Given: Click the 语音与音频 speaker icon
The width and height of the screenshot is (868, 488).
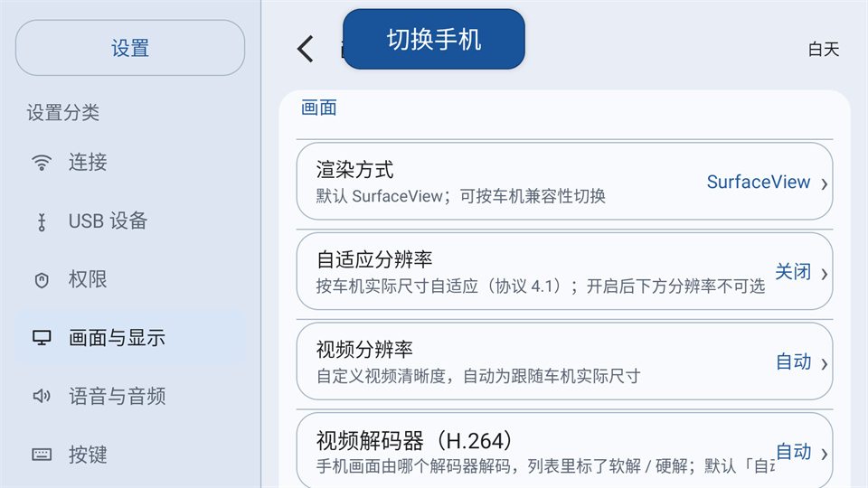Looking at the screenshot, I should (x=42, y=396).
